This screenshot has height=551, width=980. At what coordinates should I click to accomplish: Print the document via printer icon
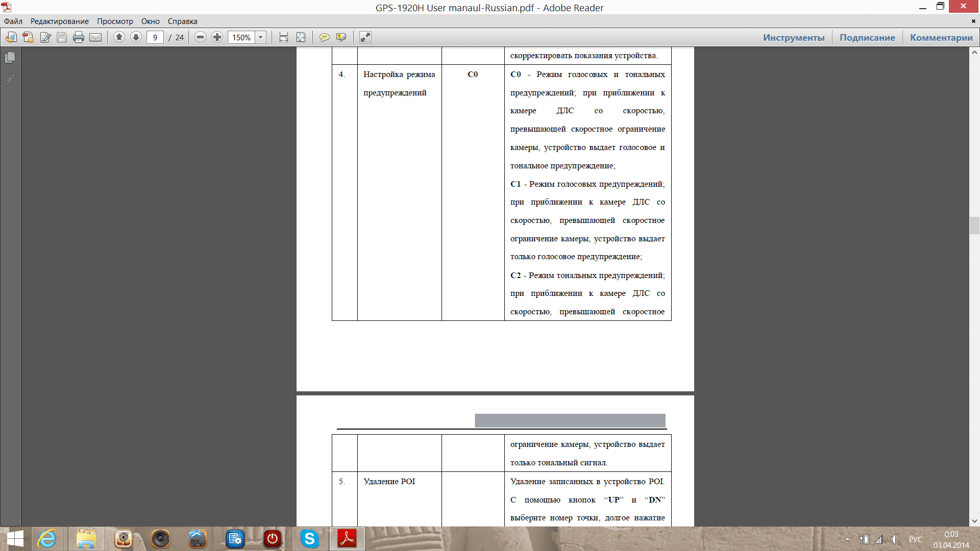point(79,37)
